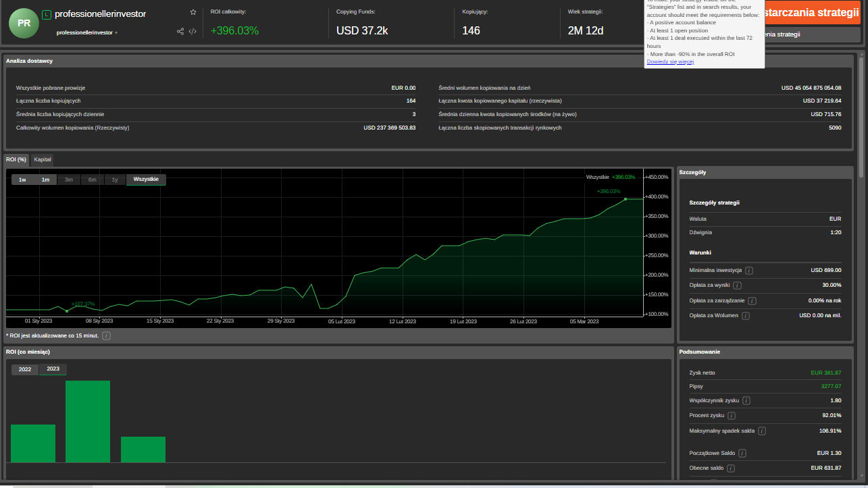Open the Dowiedz się więcej link
The width and height of the screenshot is (868, 488).
(670, 61)
